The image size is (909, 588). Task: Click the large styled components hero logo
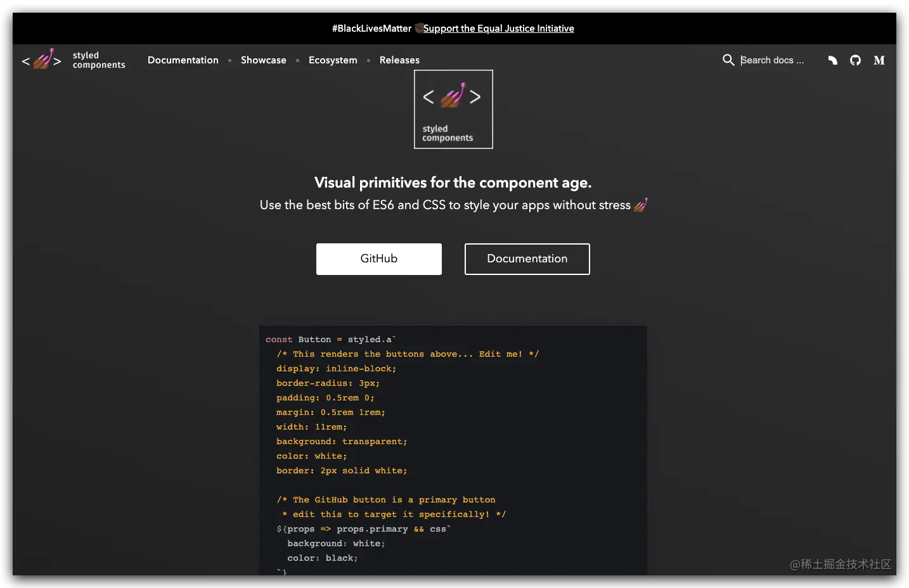(453, 110)
